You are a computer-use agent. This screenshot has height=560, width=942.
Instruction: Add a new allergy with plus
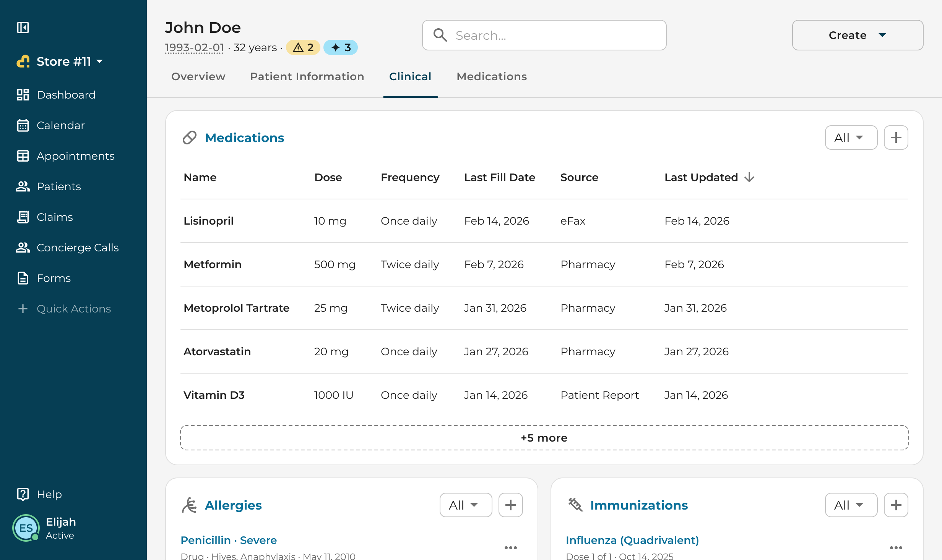[510, 505]
